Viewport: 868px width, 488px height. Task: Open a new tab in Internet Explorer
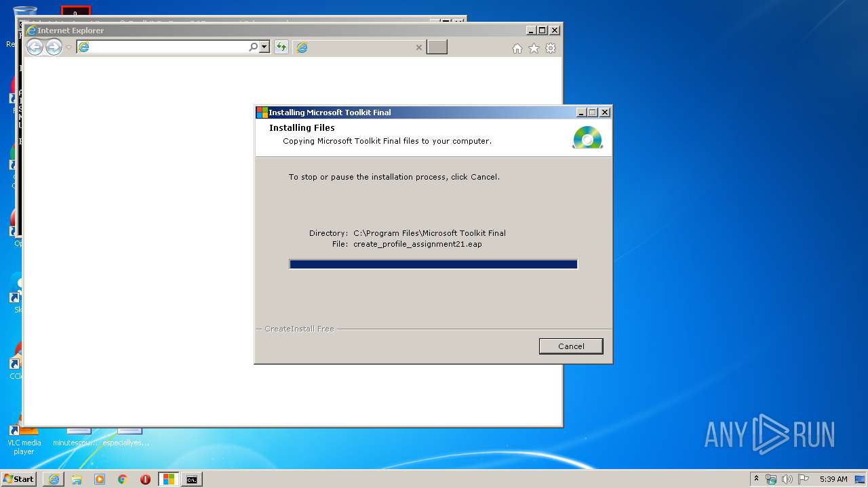point(437,47)
